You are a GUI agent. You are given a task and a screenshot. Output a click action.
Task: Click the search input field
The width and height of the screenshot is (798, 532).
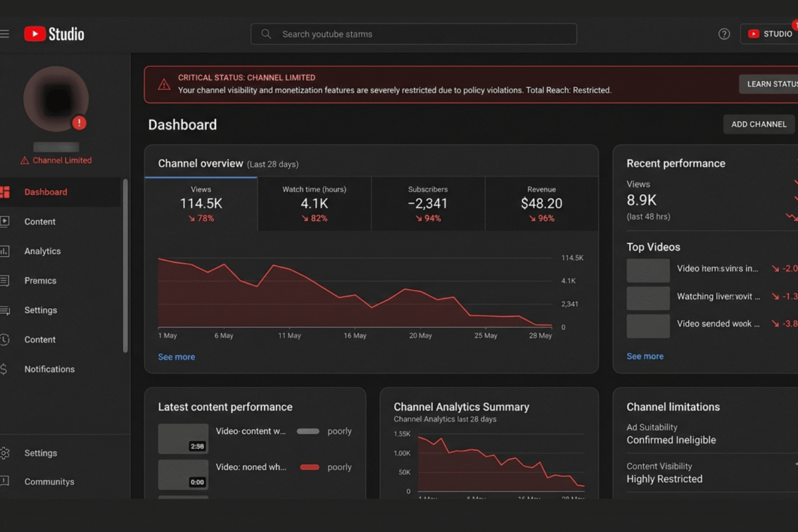click(419, 34)
